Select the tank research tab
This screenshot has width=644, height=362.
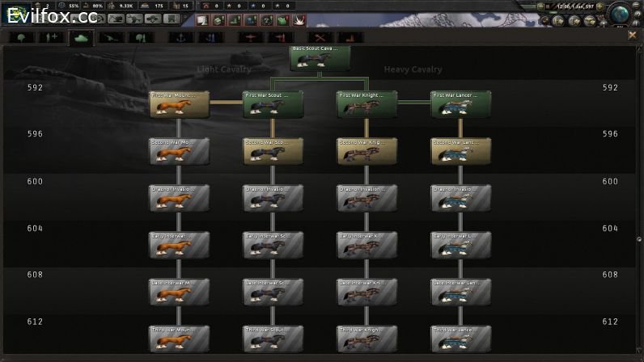(82, 37)
